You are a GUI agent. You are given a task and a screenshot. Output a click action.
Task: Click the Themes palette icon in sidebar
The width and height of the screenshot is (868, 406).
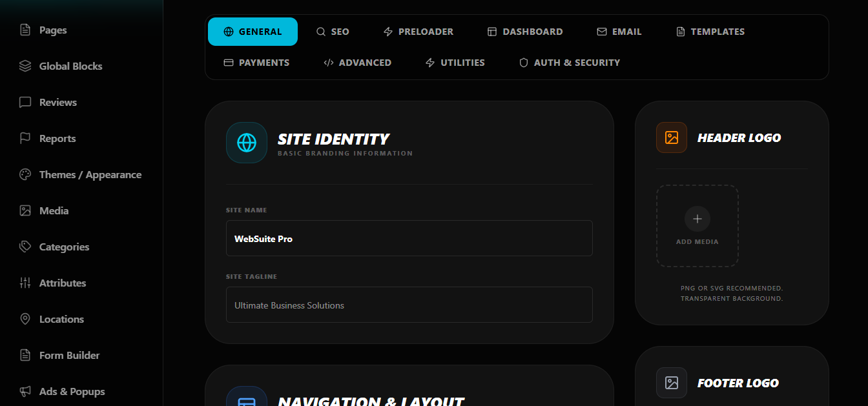25,174
